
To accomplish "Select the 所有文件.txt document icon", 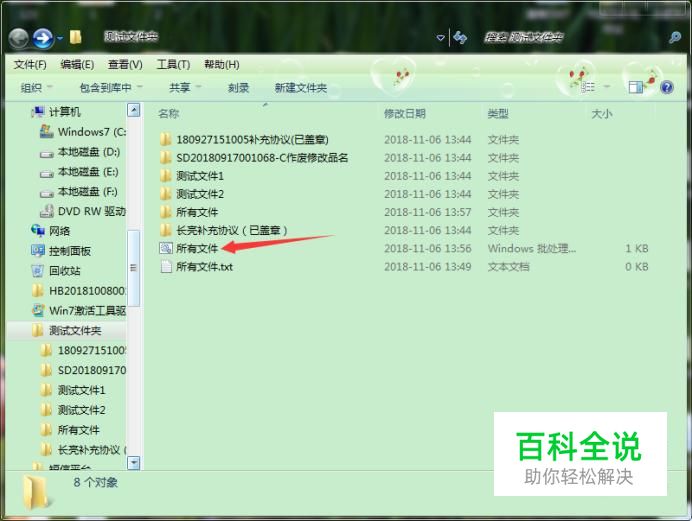I will pyautogui.click(x=166, y=266).
